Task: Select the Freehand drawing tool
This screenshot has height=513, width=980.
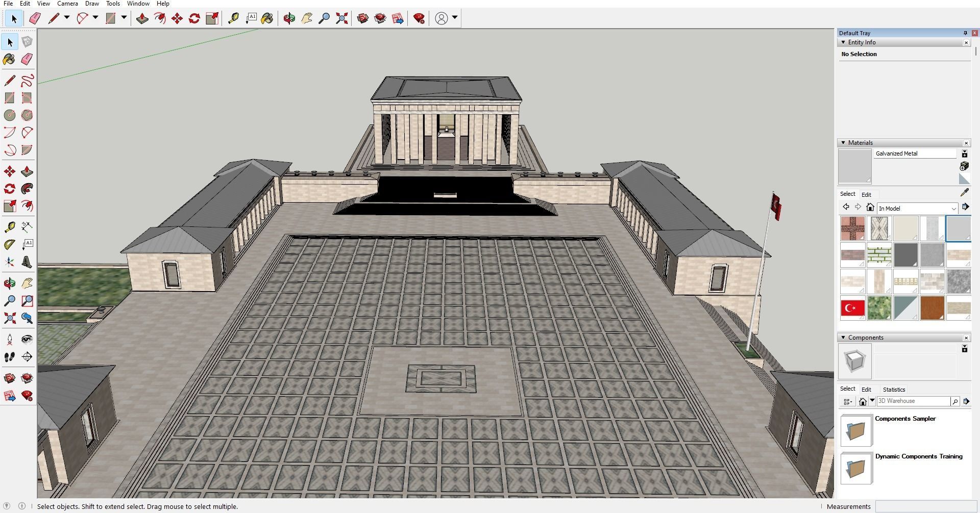Action: (27, 81)
